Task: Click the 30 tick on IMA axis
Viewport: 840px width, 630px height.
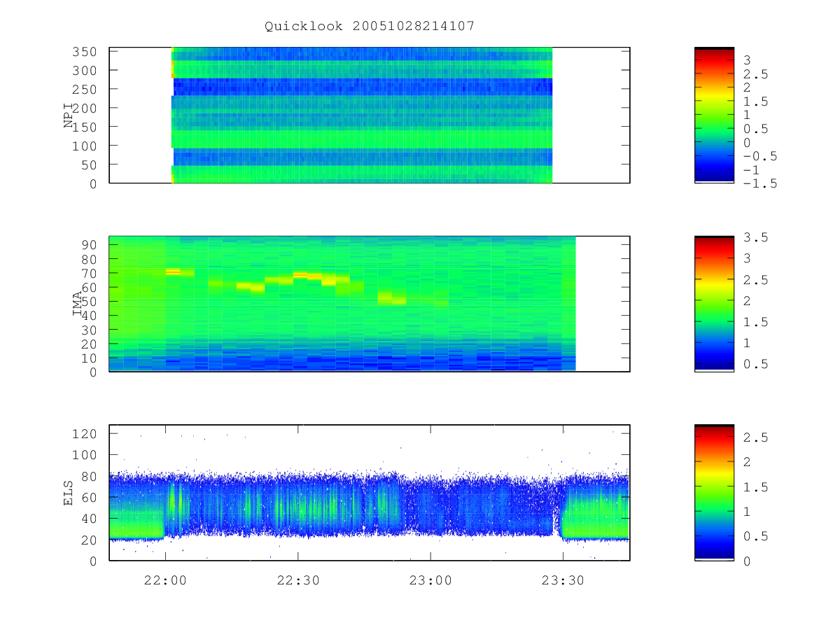Action: (91, 330)
